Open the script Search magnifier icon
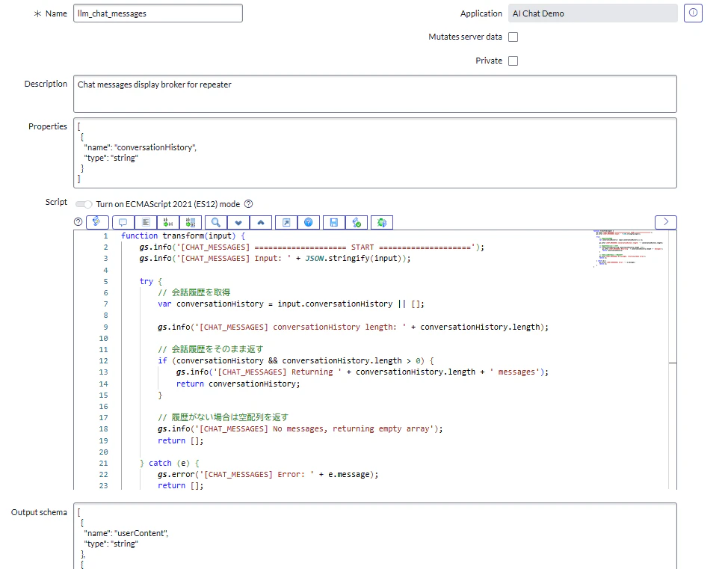The width and height of the screenshot is (728, 569). pyautogui.click(x=216, y=223)
